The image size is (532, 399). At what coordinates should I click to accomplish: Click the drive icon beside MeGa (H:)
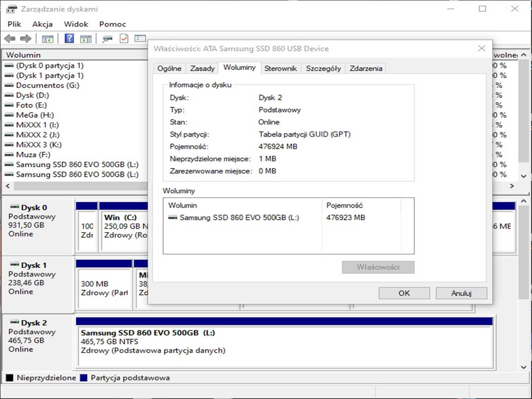(9, 115)
